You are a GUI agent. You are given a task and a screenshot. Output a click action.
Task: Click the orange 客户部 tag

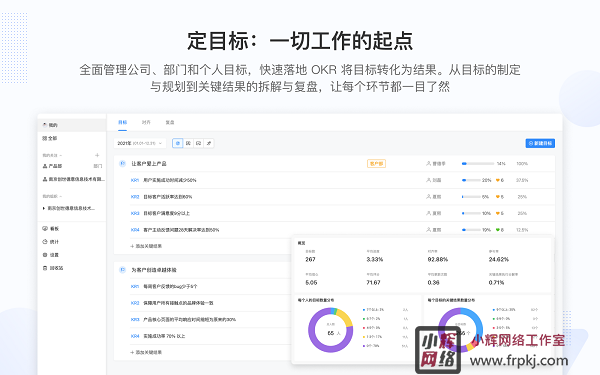376,164
